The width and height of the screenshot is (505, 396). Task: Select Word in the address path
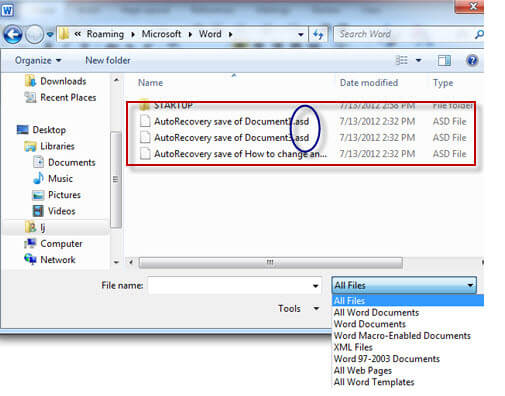pos(210,34)
